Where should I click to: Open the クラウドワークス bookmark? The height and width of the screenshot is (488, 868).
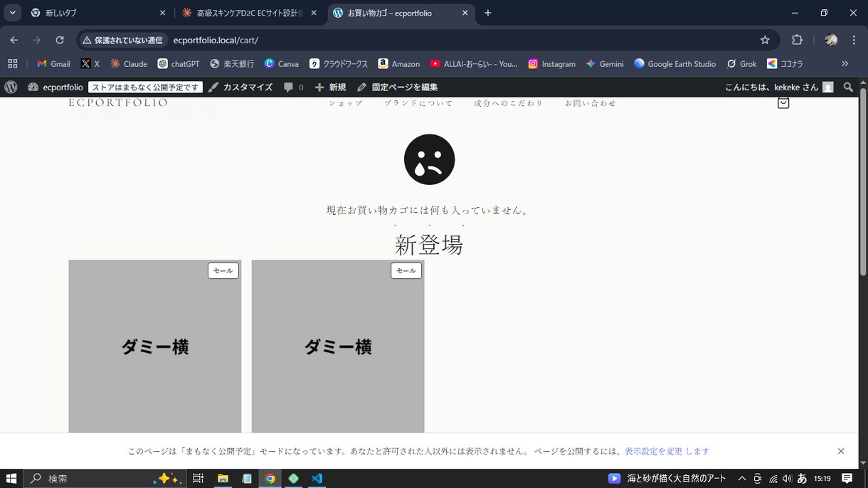[x=338, y=63]
